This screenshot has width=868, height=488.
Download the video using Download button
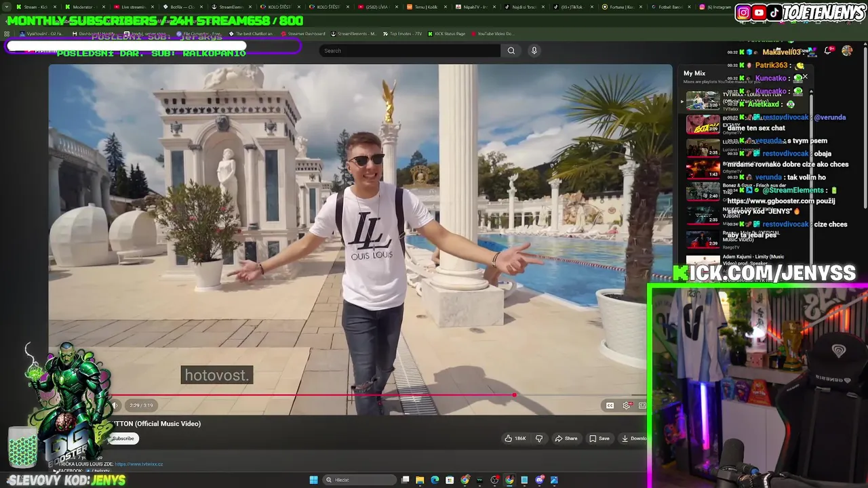coord(633,439)
